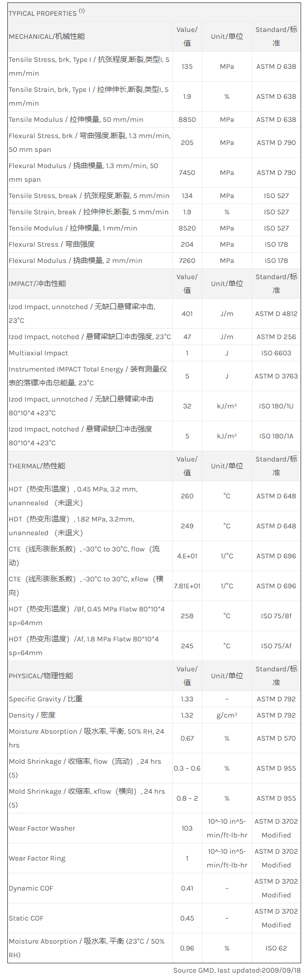Select the ISO 6603 standard cell
307x980 pixels.
coord(276,353)
